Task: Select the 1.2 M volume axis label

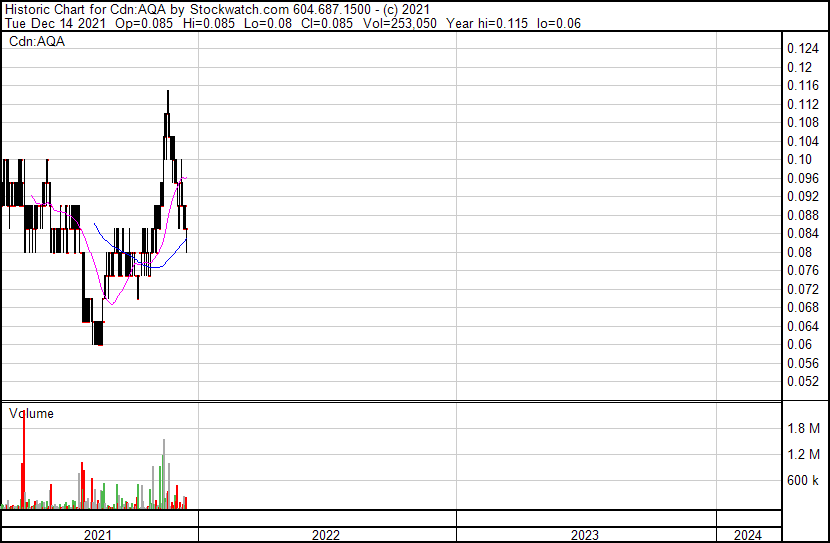Action: pos(803,455)
